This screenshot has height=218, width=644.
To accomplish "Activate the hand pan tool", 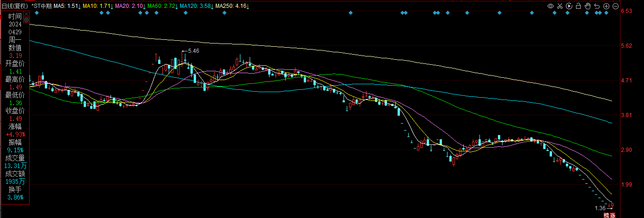I will tap(588, 6).
